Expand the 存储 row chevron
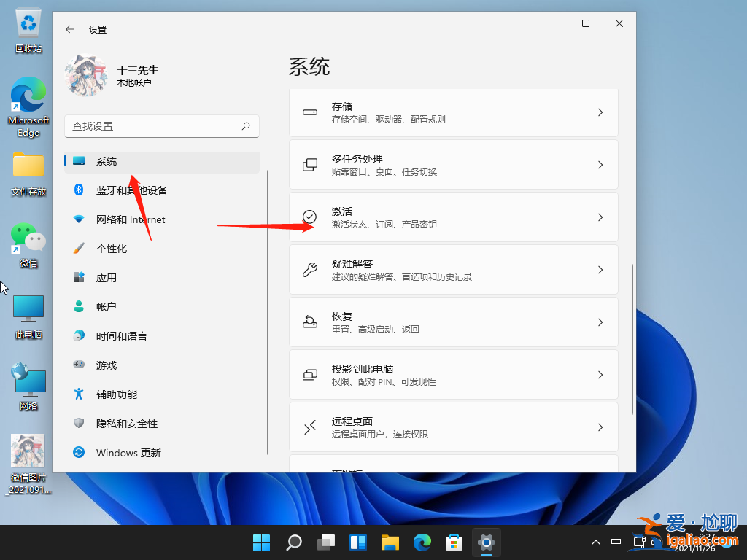The image size is (747, 560). coord(600,112)
